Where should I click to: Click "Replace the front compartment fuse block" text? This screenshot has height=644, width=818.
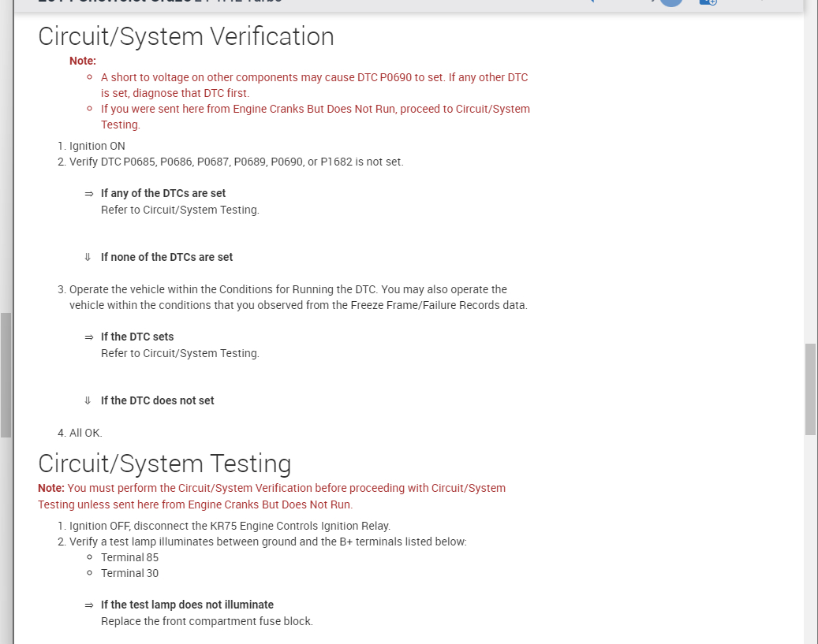(x=207, y=621)
